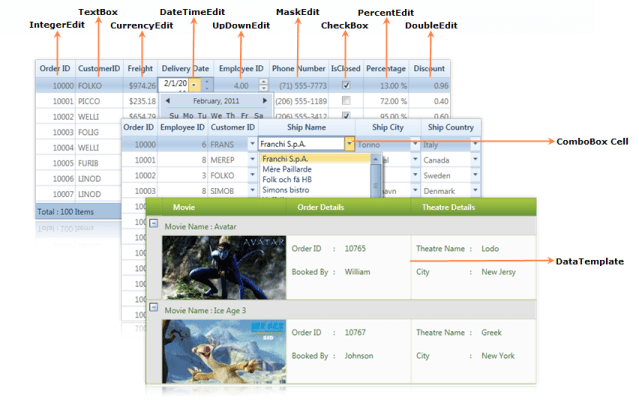Select the Theatre Name Greek value
Screen dimensions: 639x412
491,332
